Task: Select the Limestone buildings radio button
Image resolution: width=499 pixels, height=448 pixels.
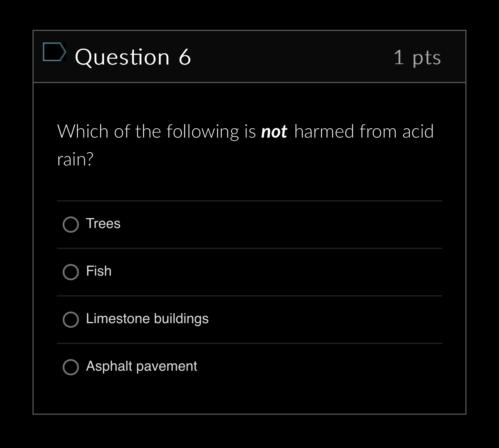Action: pyautogui.click(x=70, y=320)
